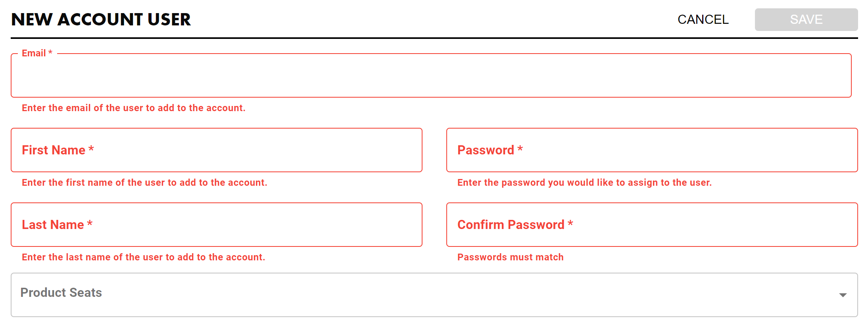The image size is (868, 331).
Task: Click the first name error hint text
Action: (144, 183)
